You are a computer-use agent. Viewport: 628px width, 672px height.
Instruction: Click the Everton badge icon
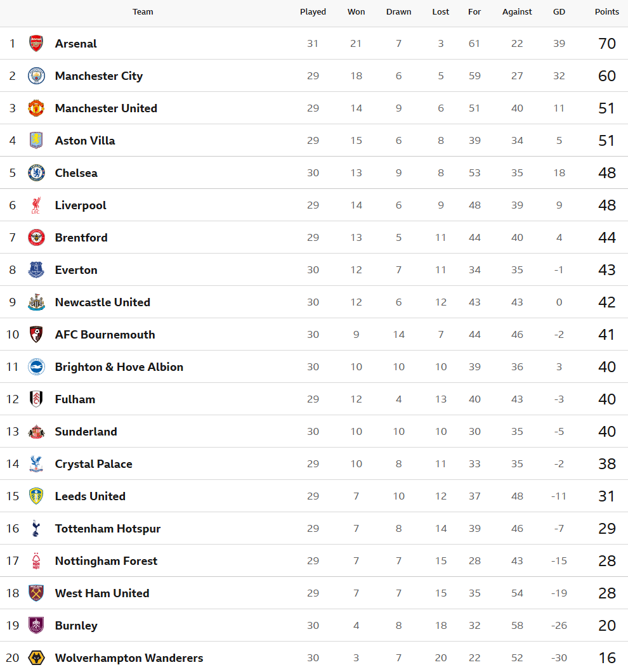tap(36, 270)
